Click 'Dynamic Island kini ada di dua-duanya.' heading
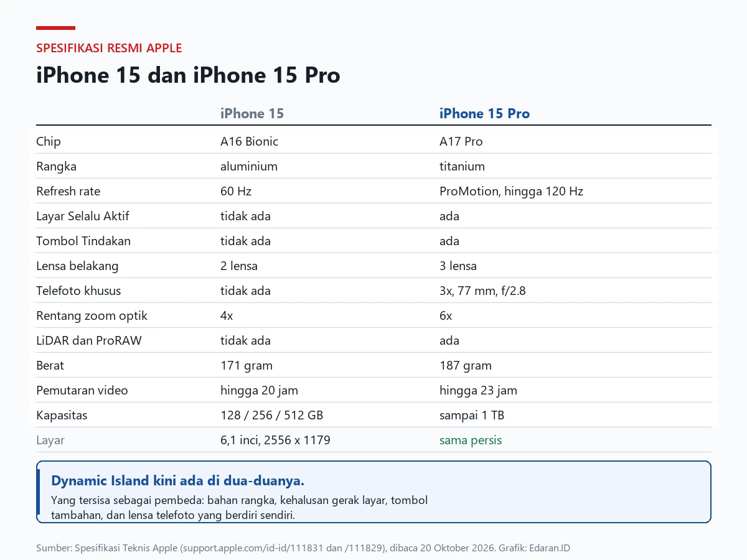Viewport: 747px width, 560px height. coord(177,480)
